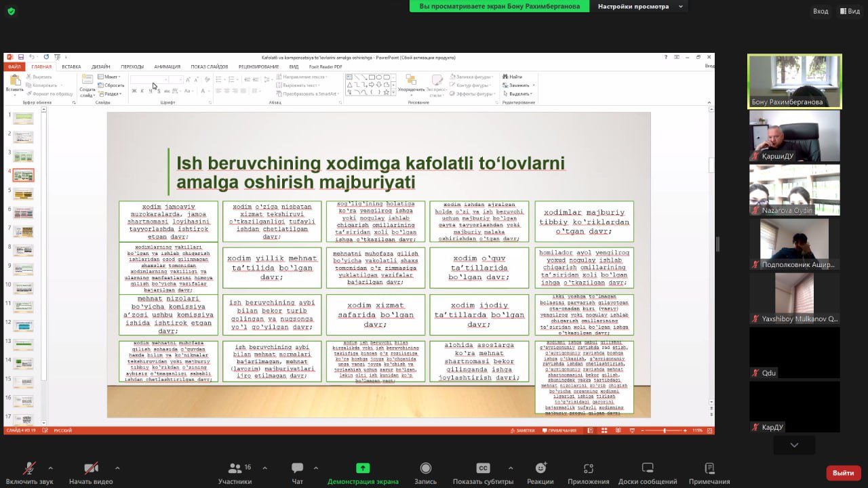Viewport: 868px width, 488px height.
Task: Adjust the PowerPoint zoom slider
Action: tap(664, 430)
